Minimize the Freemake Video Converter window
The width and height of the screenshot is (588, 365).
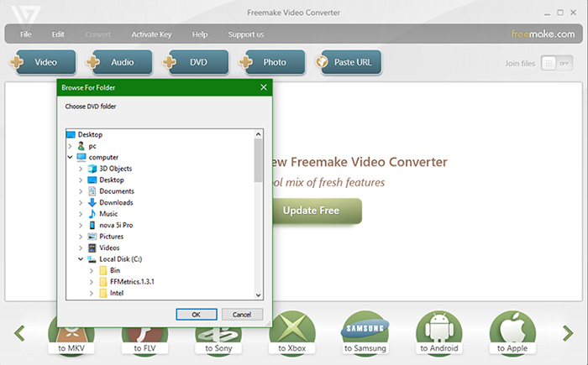547,13
